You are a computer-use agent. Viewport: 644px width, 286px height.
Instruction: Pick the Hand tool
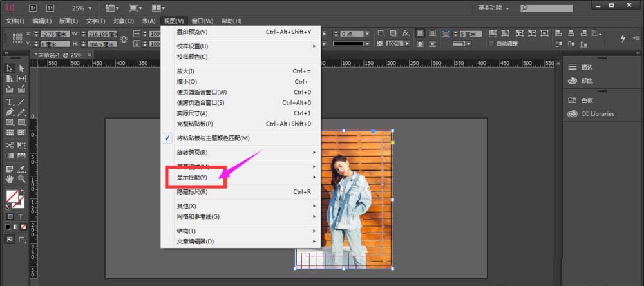(10, 178)
